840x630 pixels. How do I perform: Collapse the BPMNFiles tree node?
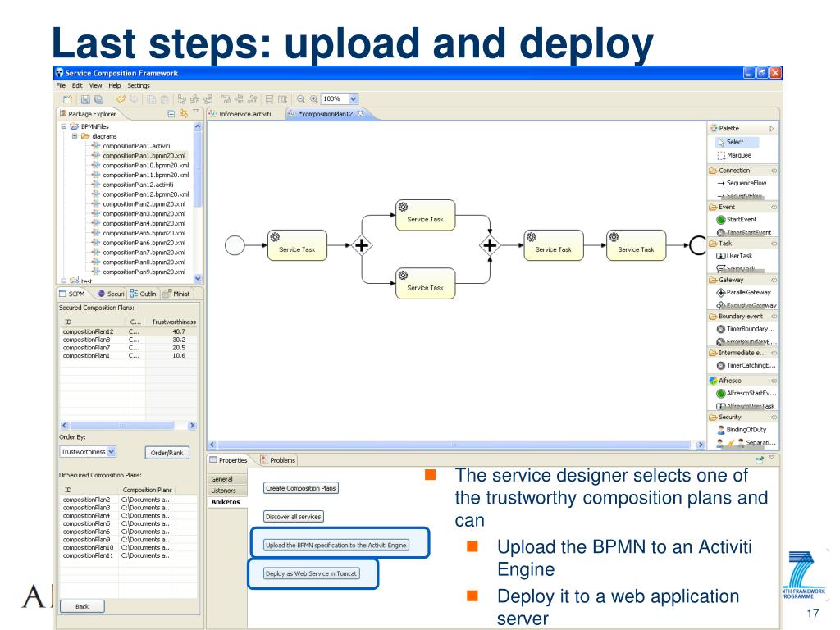[x=64, y=126]
